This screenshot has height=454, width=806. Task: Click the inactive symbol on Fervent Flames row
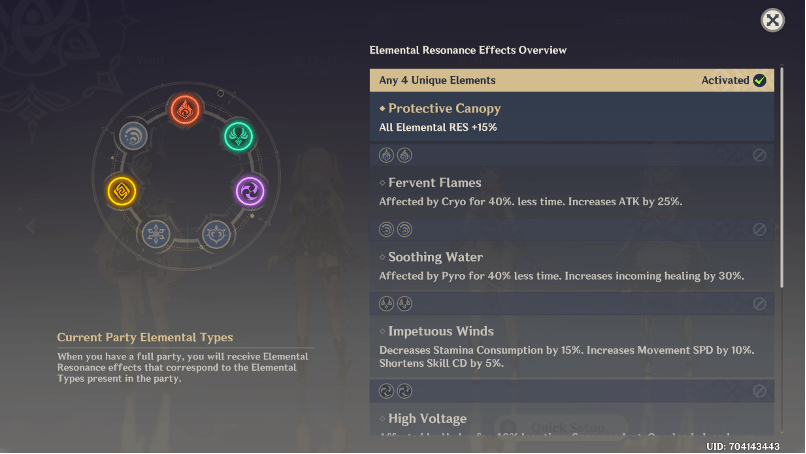[x=759, y=155]
